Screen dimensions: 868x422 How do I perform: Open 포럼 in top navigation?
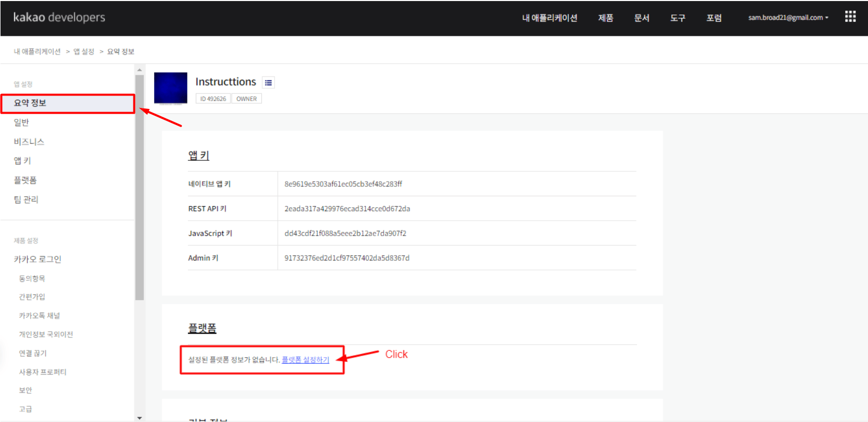[x=714, y=18]
